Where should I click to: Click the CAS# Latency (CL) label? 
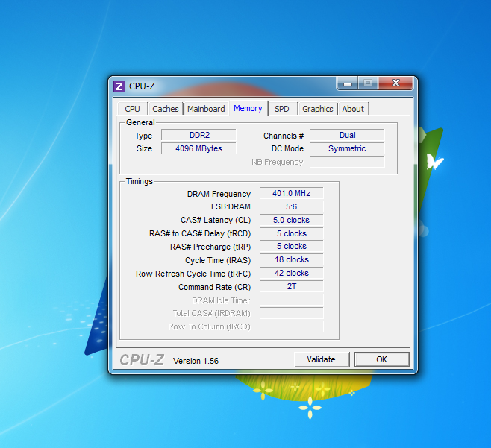coord(216,220)
